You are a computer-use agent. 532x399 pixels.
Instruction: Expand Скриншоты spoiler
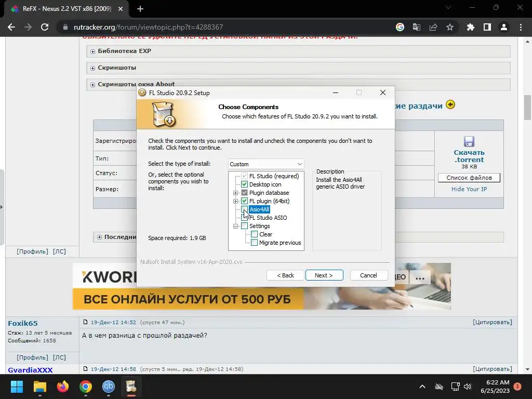(92, 68)
